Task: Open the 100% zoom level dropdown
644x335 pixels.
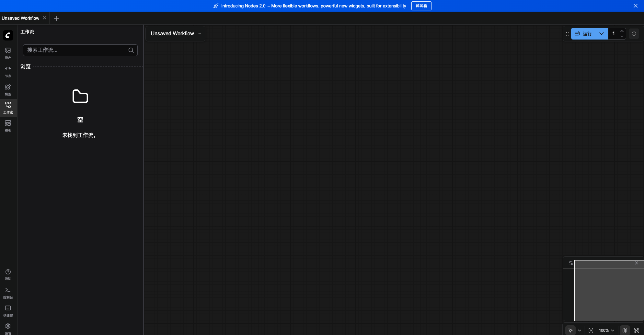Action: pyautogui.click(x=606, y=330)
